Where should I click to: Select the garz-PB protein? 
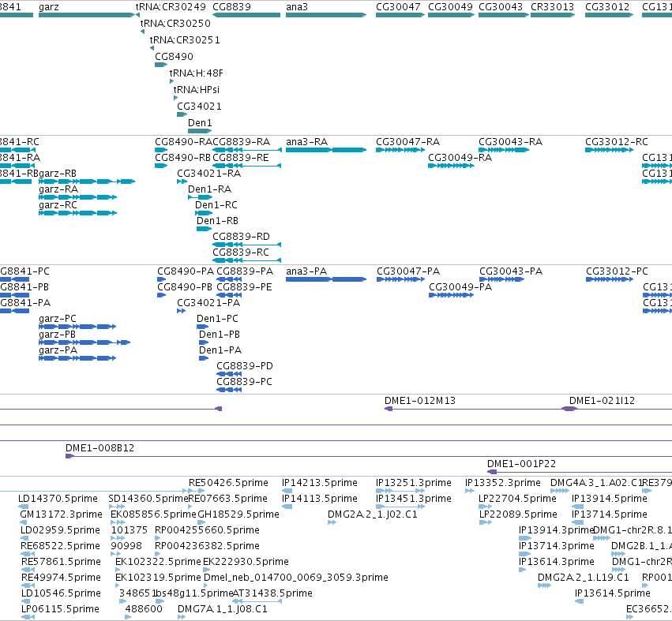click(84, 342)
